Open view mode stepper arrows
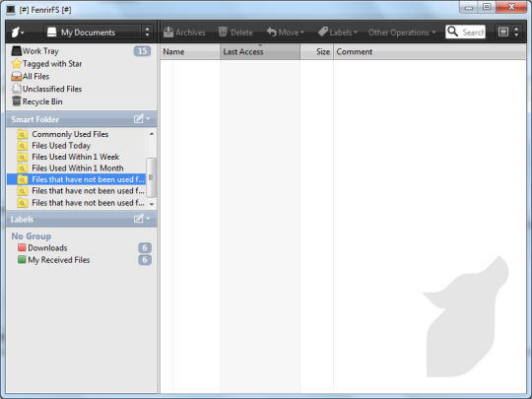Viewport: 532px width, 399px height. (516, 32)
